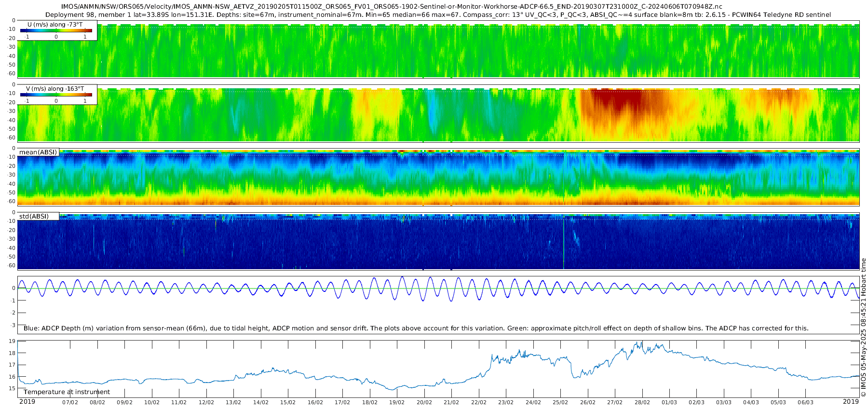868x410 pixels.
Task: Click date tick '16/02' on time axis
Action: pos(315,402)
